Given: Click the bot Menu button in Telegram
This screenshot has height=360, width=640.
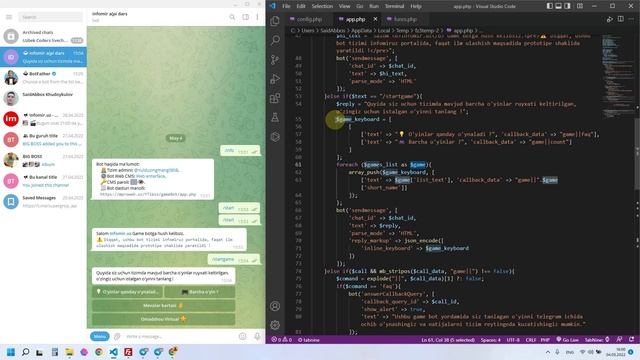Looking at the screenshot, I should coord(100,336).
